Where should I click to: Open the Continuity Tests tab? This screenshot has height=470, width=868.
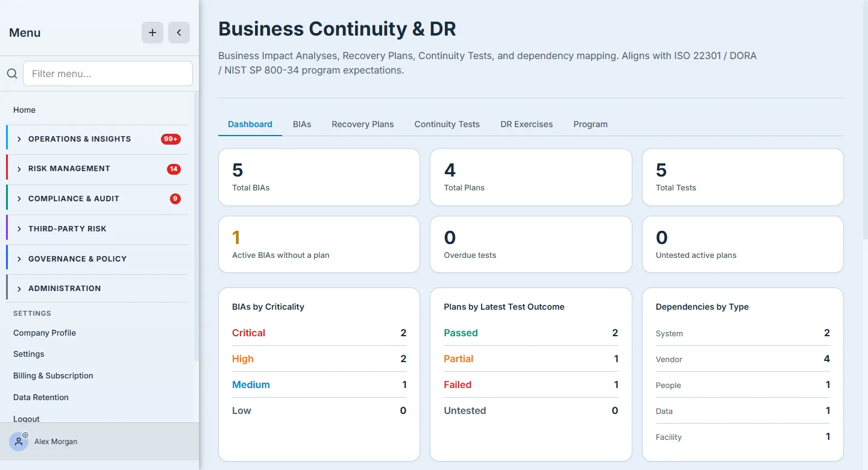(x=447, y=124)
